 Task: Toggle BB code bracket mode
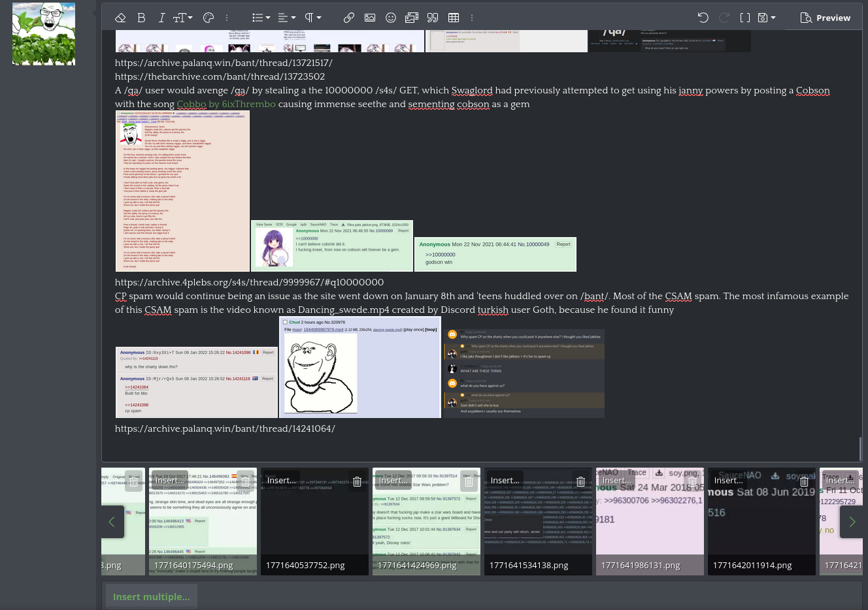pyautogui.click(x=745, y=18)
